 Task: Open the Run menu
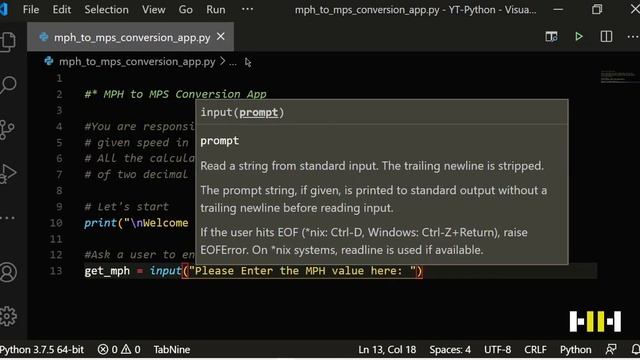click(x=216, y=9)
